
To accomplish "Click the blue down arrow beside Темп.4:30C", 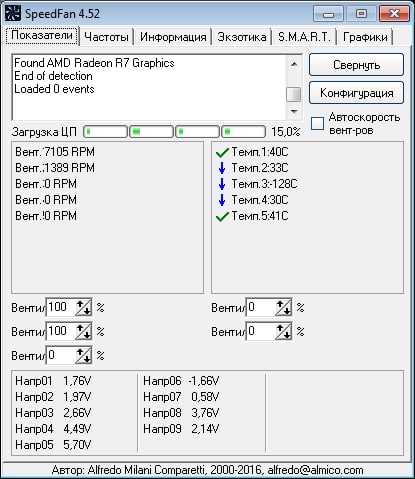I will (x=222, y=200).
